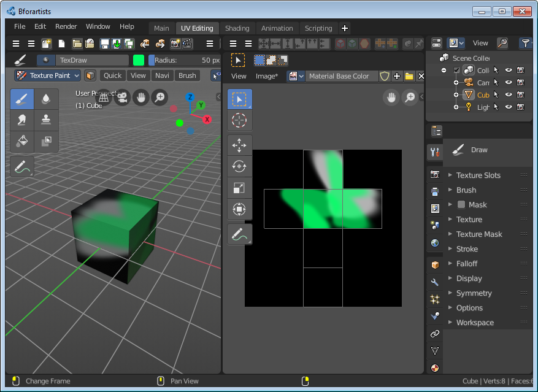
Task: Select the Mask tool in viewport toolbar
Action: [46, 142]
